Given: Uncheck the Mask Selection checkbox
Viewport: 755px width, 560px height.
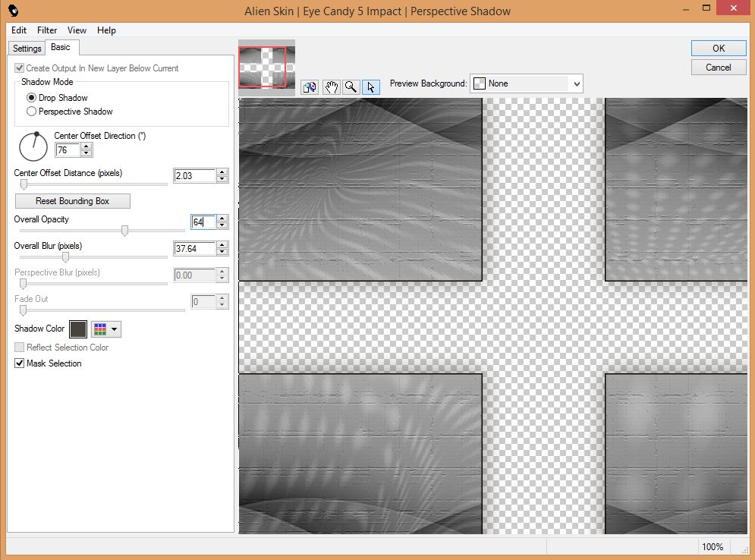Looking at the screenshot, I should tap(19, 363).
